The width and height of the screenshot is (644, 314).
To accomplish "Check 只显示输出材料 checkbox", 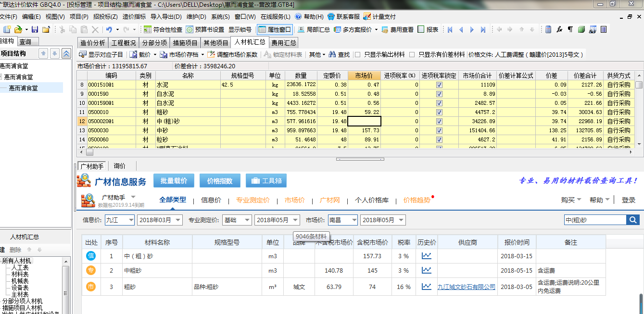I will 357,55.
